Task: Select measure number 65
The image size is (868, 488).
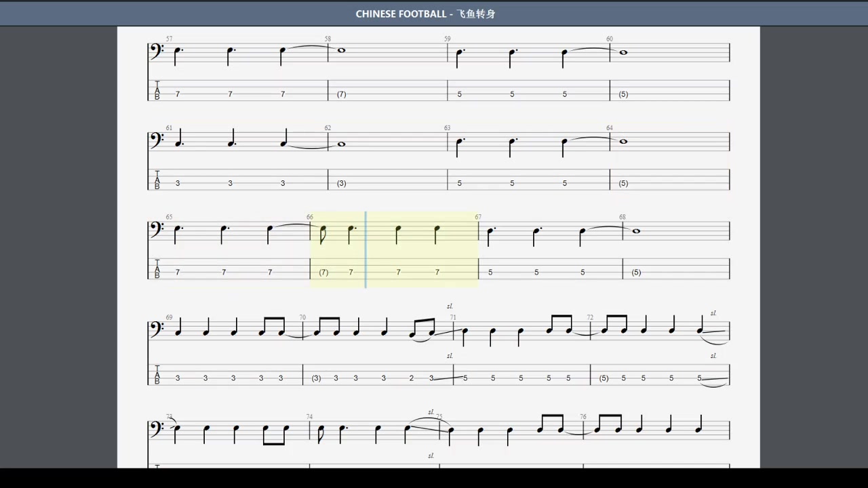Action: [169, 217]
